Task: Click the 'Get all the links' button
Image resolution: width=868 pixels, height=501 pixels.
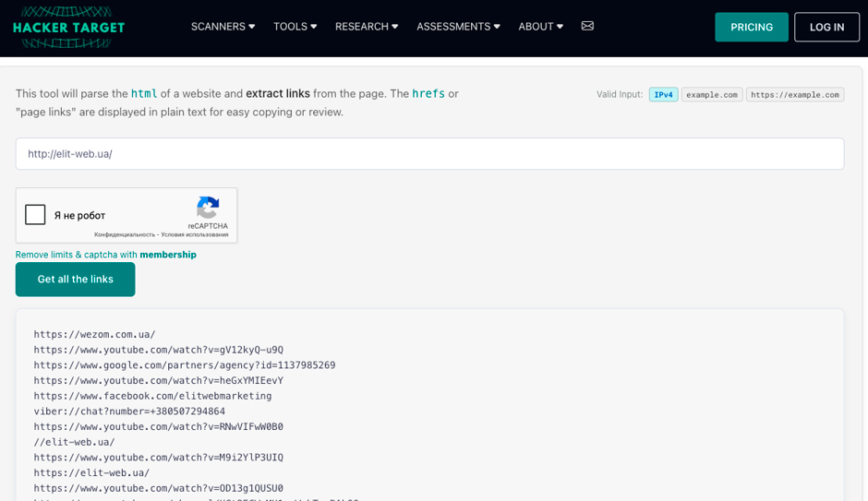Action: coord(76,280)
